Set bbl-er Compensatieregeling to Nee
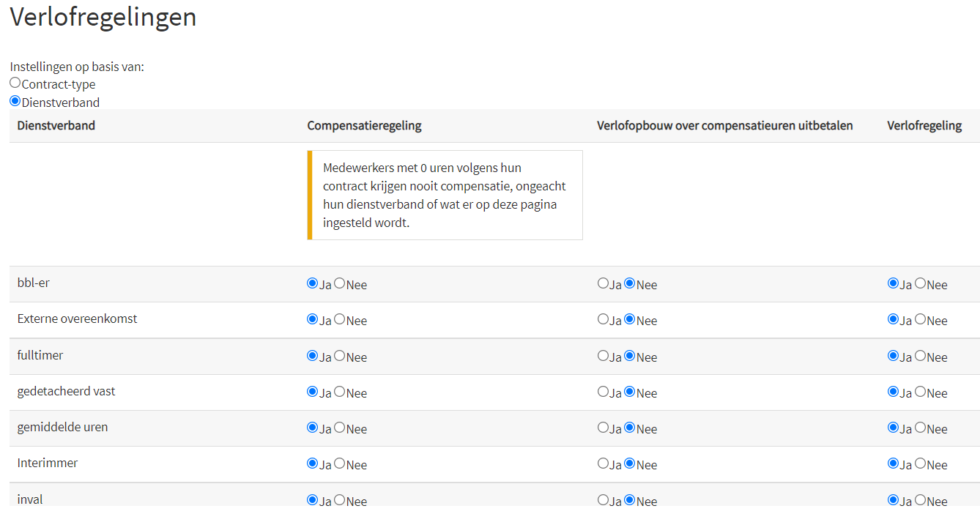The height and width of the screenshot is (514, 980). click(340, 283)
